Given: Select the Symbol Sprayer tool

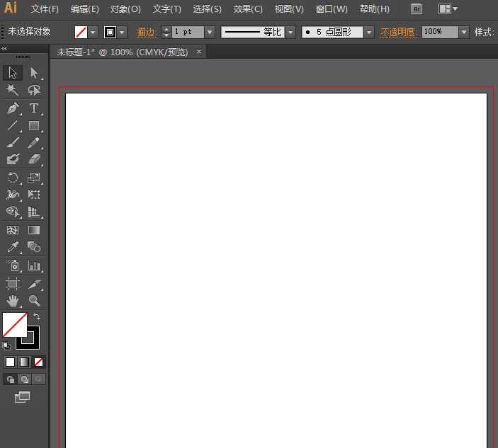Looking at the screenshot, I should (13, 265).
